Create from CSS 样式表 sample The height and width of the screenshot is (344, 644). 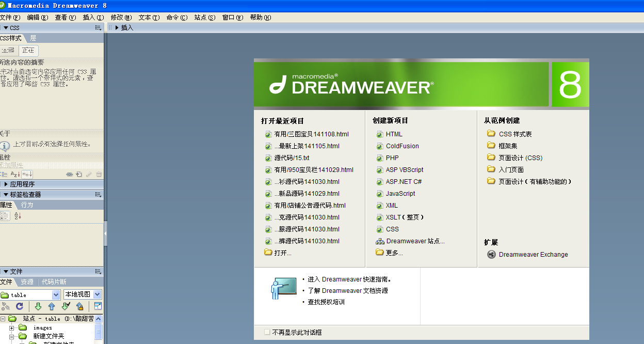(515, 134)
